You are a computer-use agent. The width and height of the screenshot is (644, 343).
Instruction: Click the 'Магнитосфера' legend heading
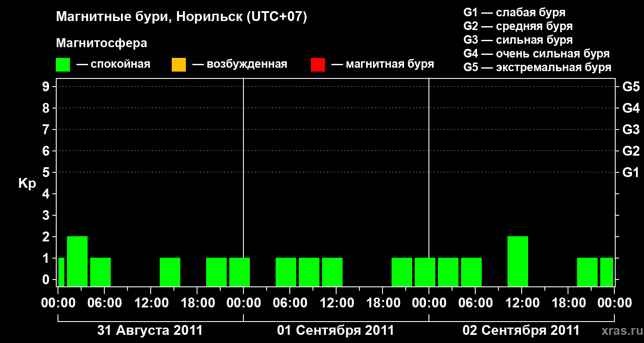[101, 43]
